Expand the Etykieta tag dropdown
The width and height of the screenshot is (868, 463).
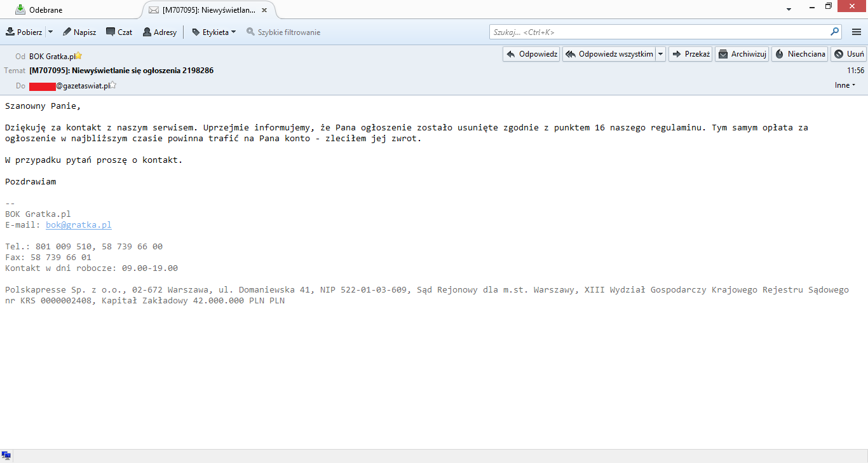214,32
